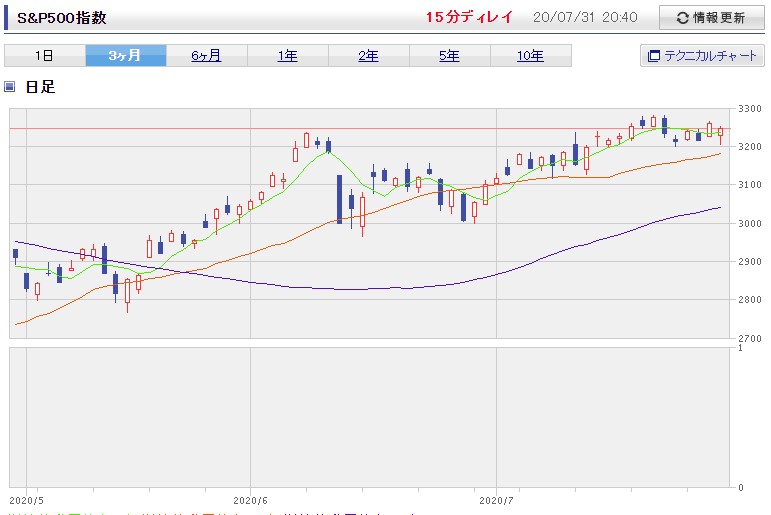Switch to the 5年 period tab
The height and width of the screenshot is (515, 771).
coord(449,56)
